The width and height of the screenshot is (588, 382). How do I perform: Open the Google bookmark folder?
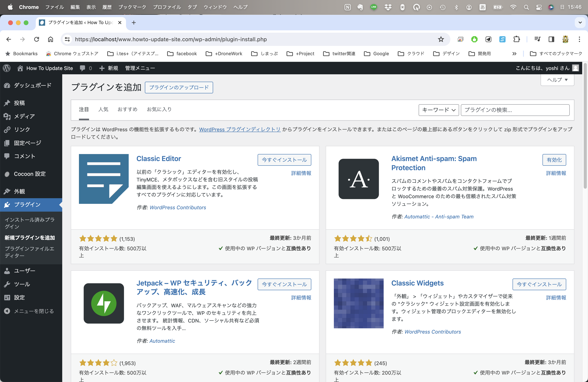tap(377, 54)
